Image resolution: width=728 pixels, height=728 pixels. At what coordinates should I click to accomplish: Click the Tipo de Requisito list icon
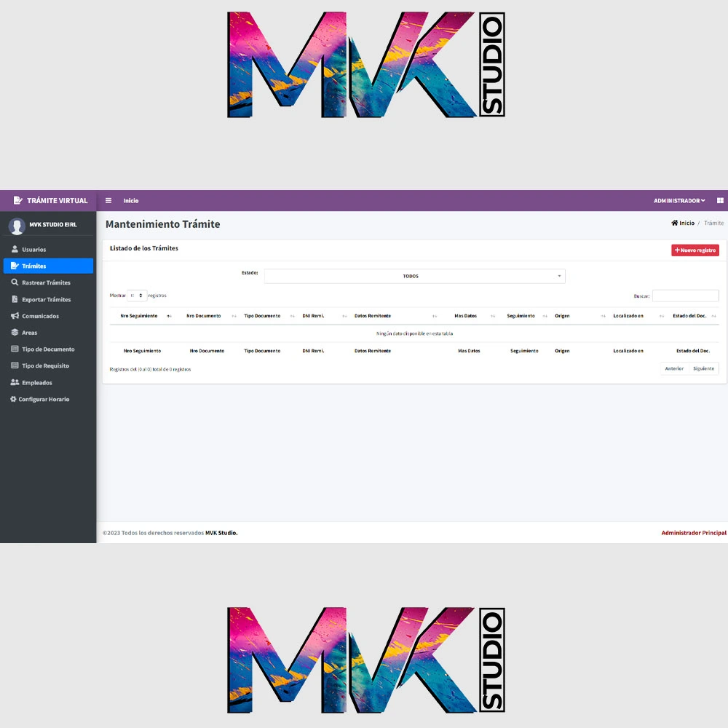tap(15, 366)
